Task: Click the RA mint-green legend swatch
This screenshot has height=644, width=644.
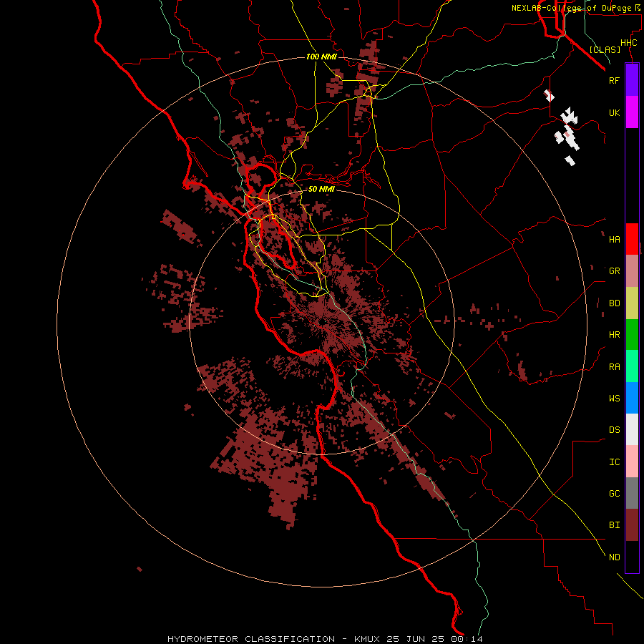Action: [632, 366]
